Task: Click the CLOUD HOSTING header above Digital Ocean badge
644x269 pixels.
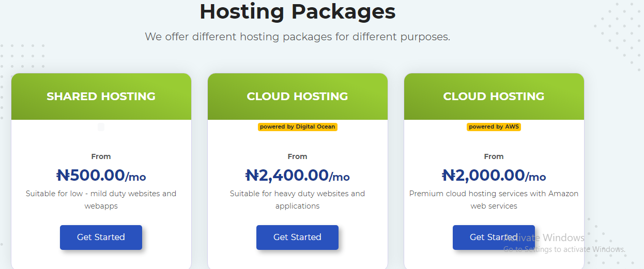Action: coord(297,97)
